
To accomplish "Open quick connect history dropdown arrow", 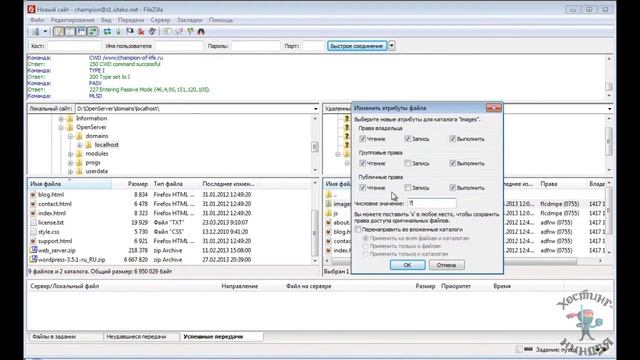I will tap(392, 46).
